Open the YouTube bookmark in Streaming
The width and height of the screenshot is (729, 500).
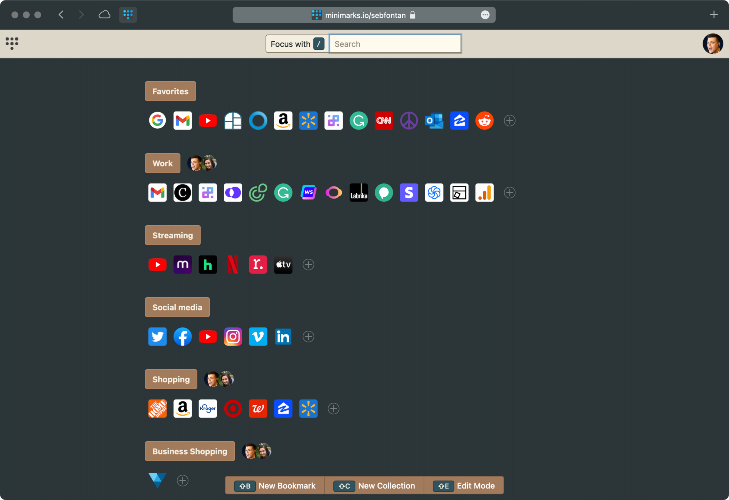(158, 265)
